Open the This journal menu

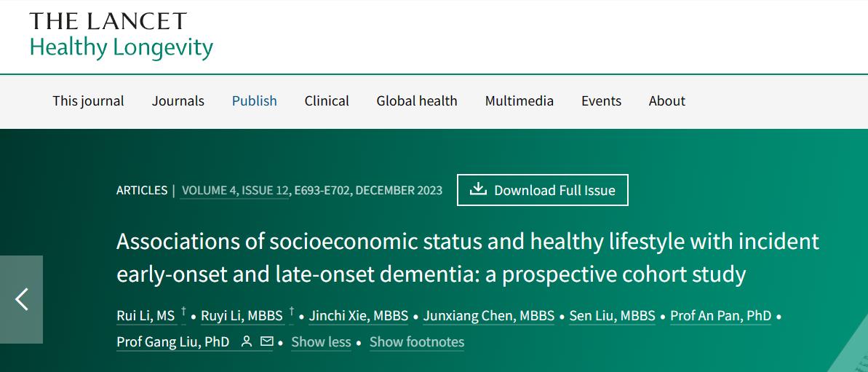pos(88,100)
